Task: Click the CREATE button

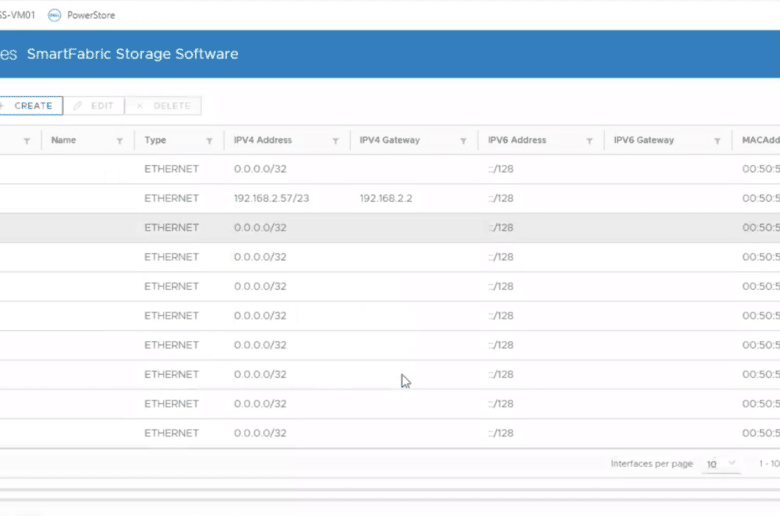Action: [30, 105]
